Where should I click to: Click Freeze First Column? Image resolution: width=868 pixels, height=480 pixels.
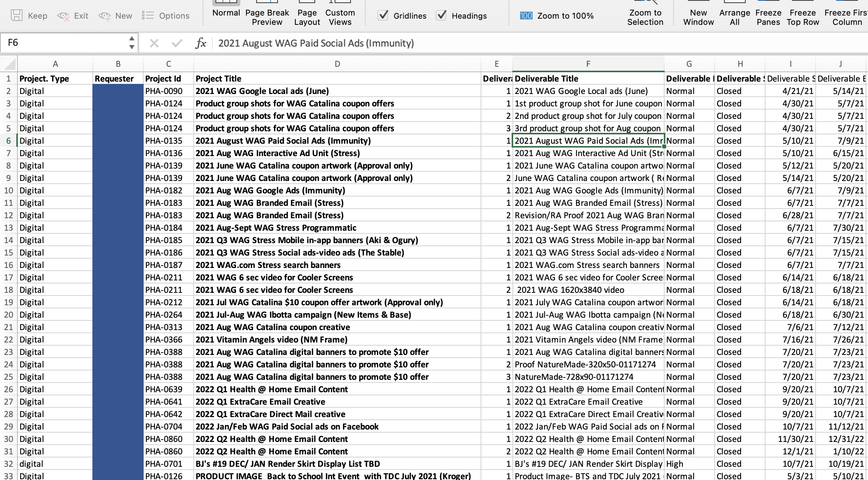(846, 13)
